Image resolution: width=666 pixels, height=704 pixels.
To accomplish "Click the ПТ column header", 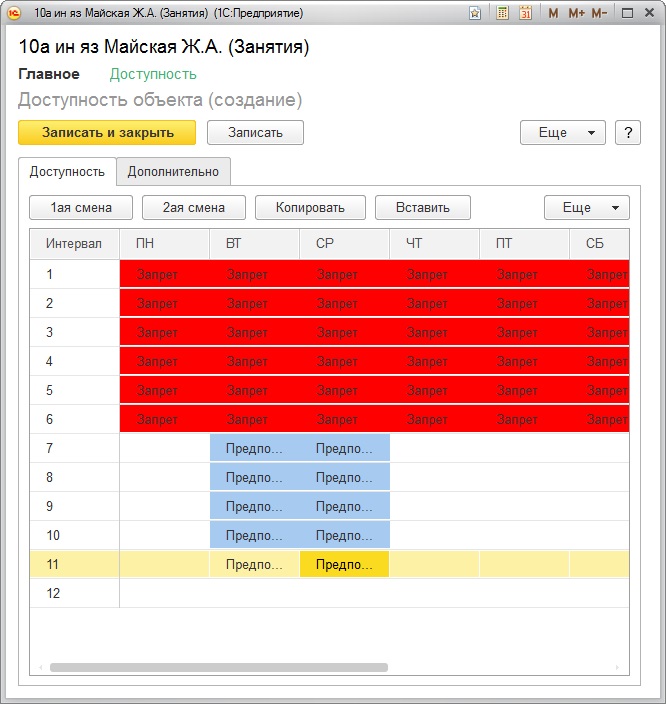I will [x=525, y=244].
